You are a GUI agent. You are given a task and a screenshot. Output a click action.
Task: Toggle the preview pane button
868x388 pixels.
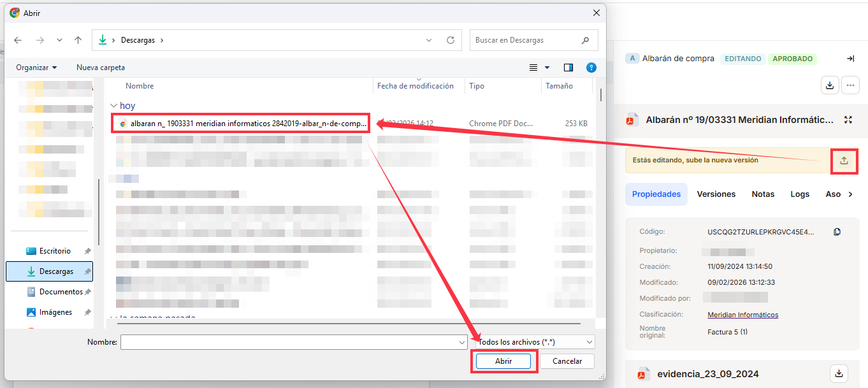pyautogui.click(x=568, y=68)
